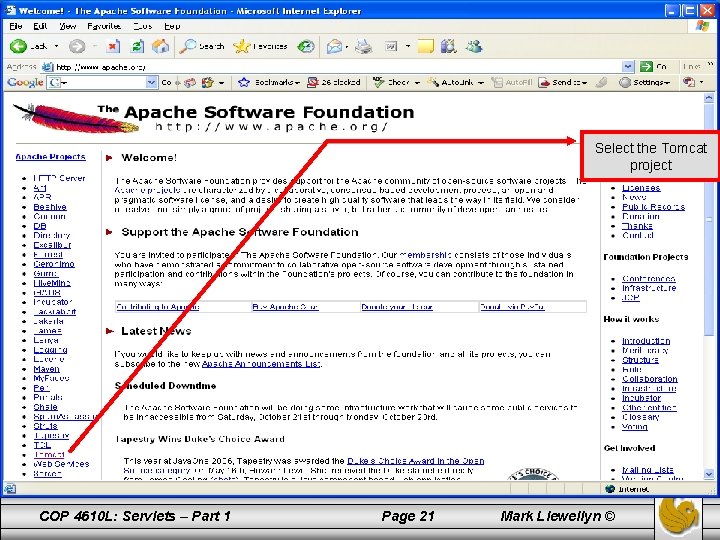
Task: Select the Tomcat project link
Action: (x=48, y=455)
